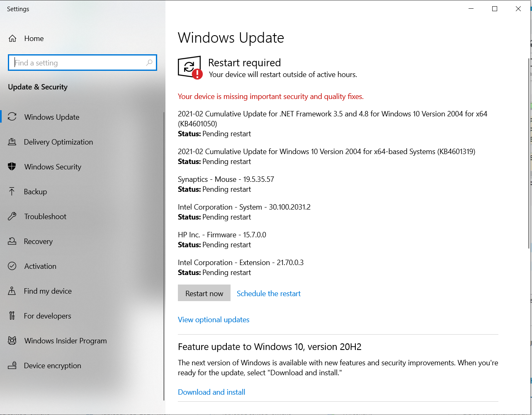The width and height of the screenshot is (532, 415).
Task: Open Windows Update section
Action: (x=82, y=117)
